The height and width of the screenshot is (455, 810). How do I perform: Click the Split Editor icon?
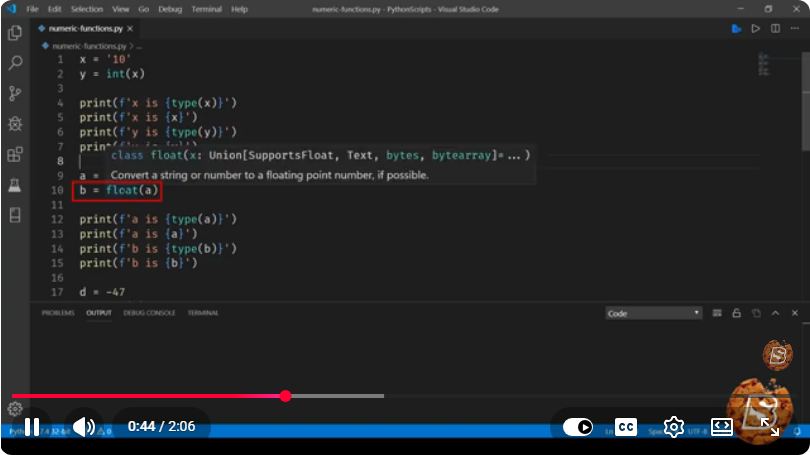[x=775, y=28]
